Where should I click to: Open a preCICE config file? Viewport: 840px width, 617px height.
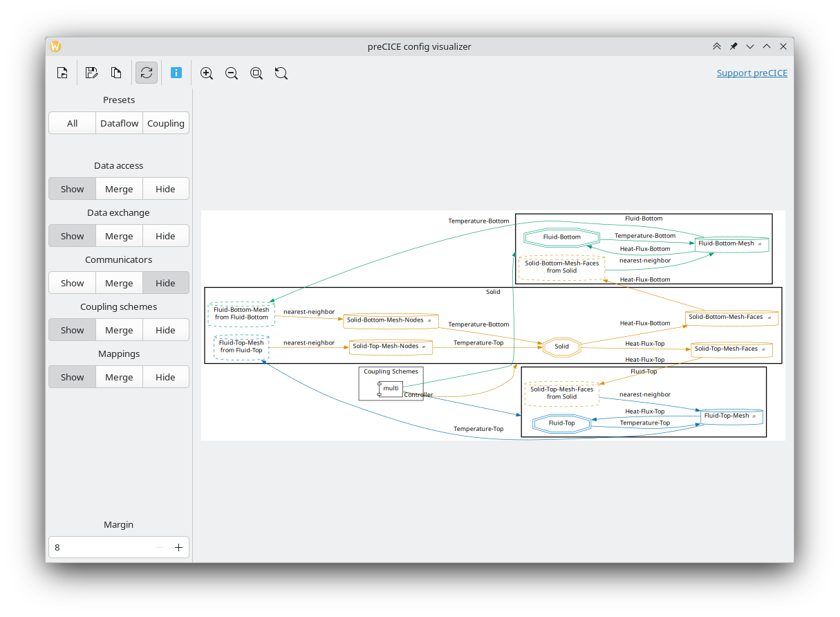(x=62, y=73)
